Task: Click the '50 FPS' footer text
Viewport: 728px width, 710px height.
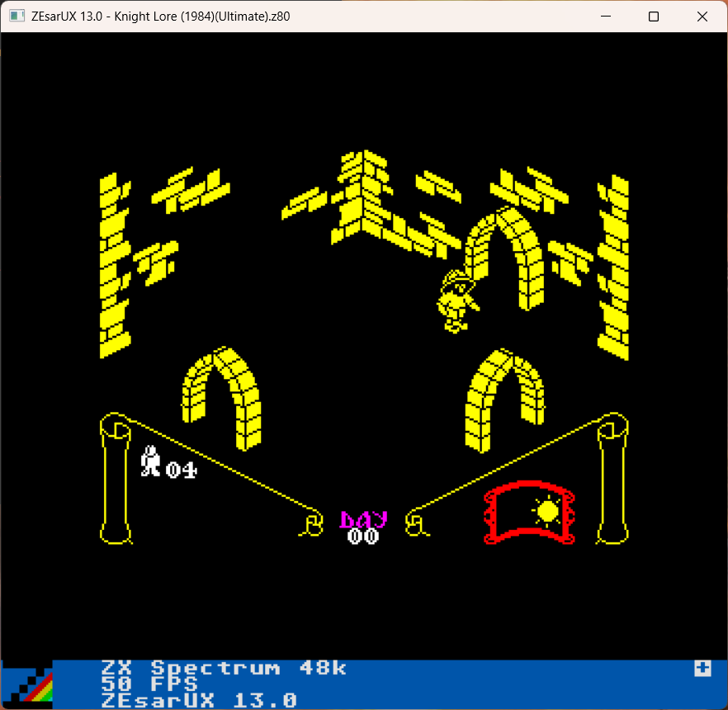Action: 149,684
